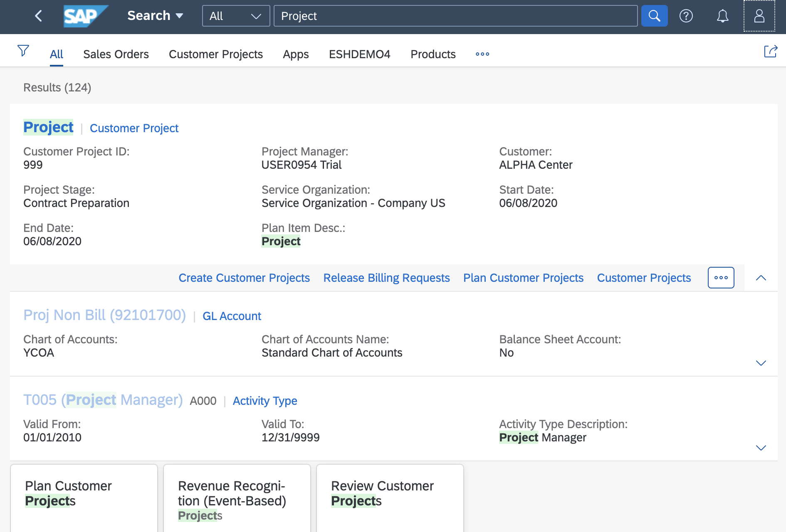The width and height of the screenshot is (786, 532).
Task: Click into the search input field
Action: click(455, 16)
